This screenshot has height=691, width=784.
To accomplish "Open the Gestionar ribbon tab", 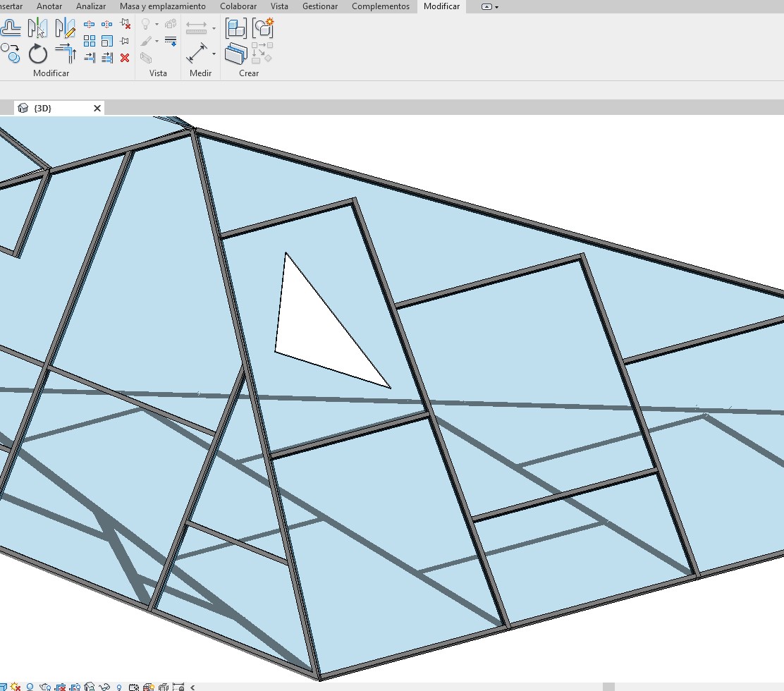I will click(x=319, y=6).
